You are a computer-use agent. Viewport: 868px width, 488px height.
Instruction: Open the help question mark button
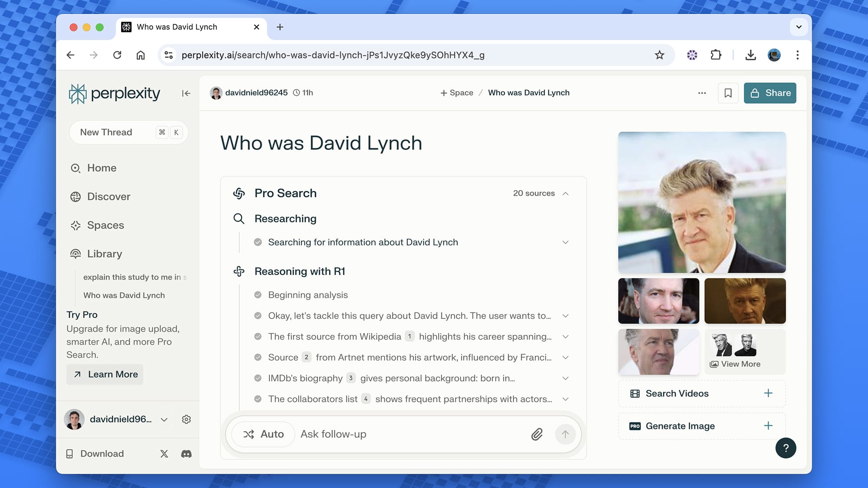pos(786,448)
